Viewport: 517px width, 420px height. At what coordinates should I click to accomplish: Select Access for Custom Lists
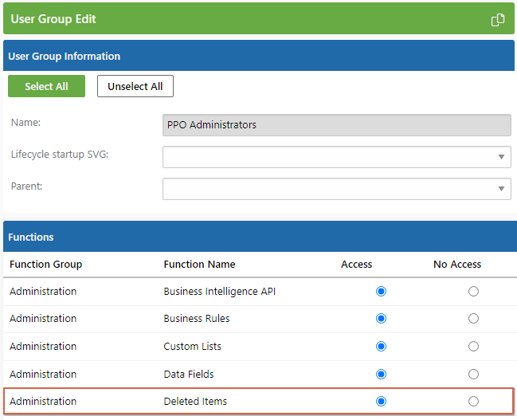381,347
